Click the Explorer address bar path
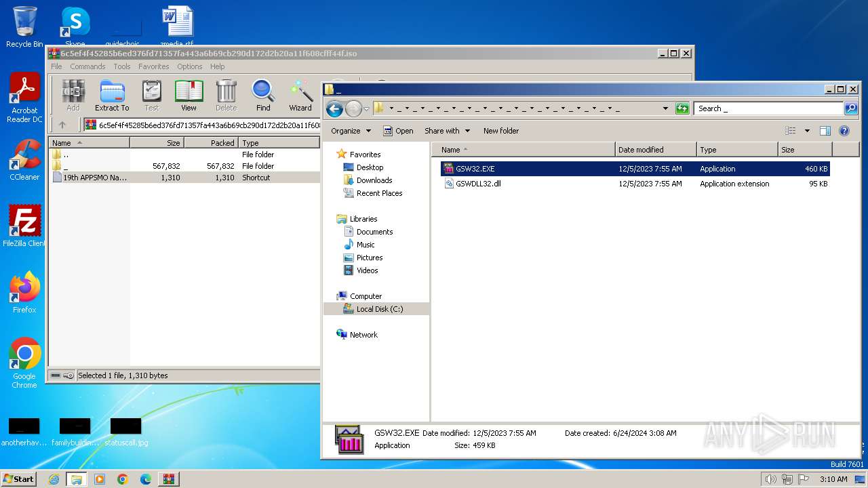Viewport: 868px width, 488px height. (515, 108)
